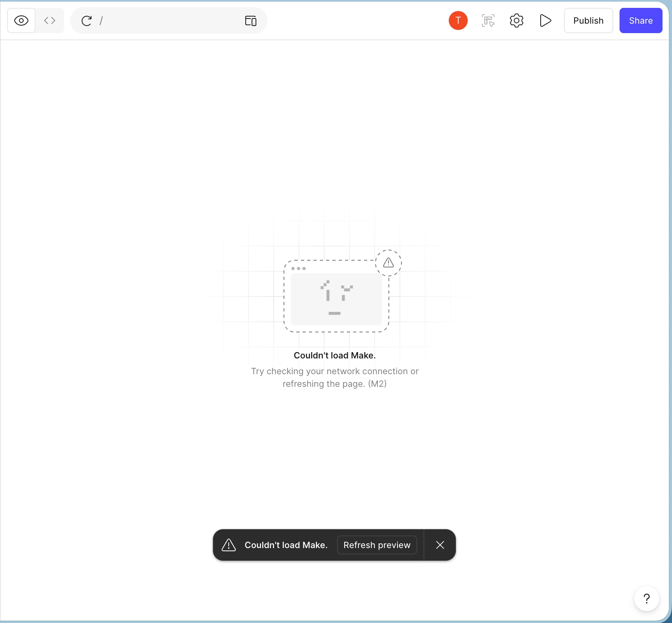Image resolution: width=672 pixels, height=623 pixels.
Task: Click the play present icon
Action: (x=545, y=21)
